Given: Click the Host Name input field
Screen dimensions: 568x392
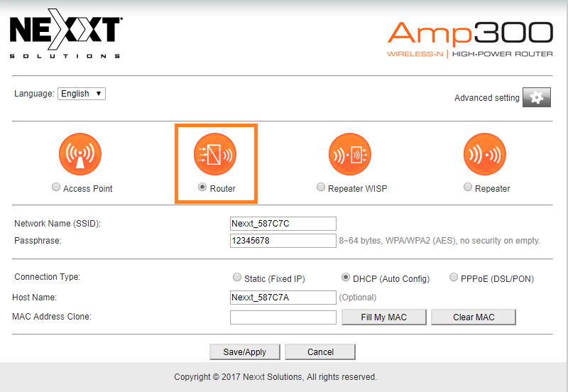Looking at the screenshot, I should 283,298.
